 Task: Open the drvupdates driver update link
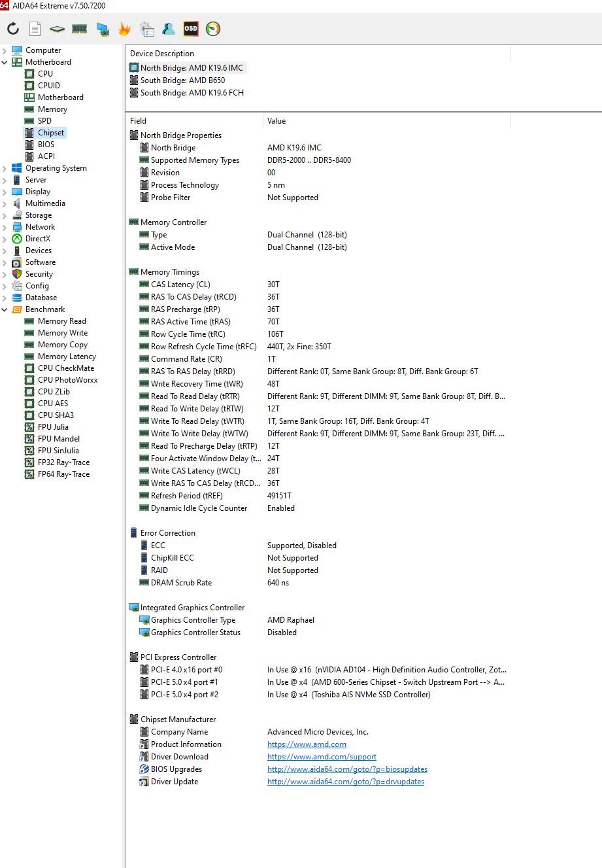point(346,782)
